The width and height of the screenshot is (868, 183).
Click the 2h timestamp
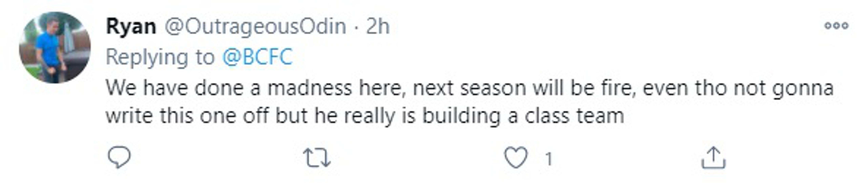[x=378, y=26]
